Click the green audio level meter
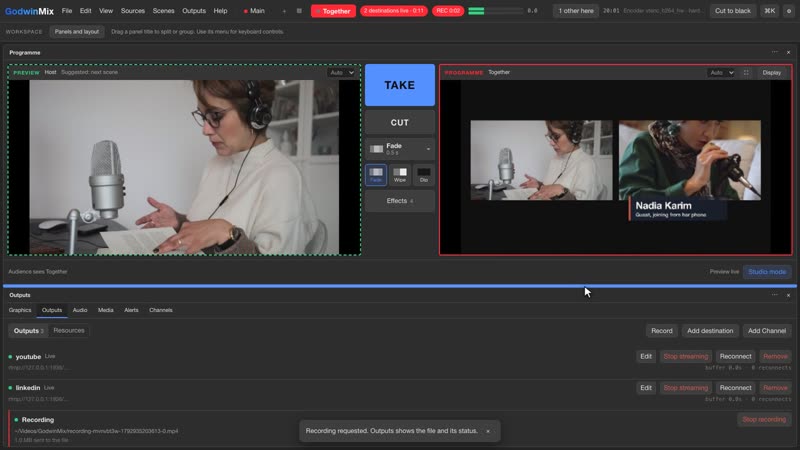 pos(495,11)
